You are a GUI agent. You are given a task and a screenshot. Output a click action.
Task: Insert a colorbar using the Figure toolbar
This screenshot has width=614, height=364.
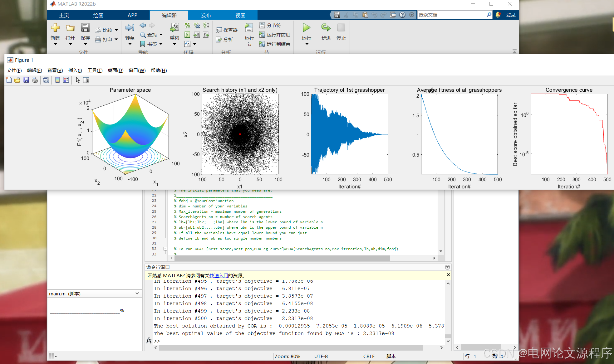click(57, 80)
